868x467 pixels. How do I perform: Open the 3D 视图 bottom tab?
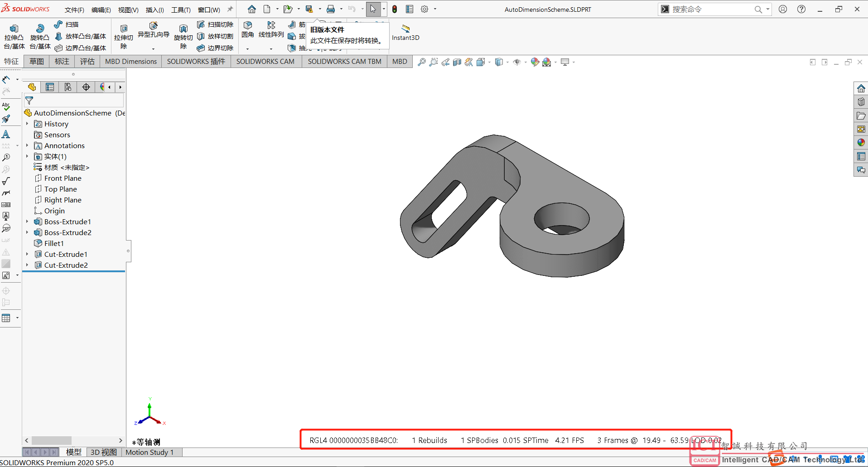point(103,452)
